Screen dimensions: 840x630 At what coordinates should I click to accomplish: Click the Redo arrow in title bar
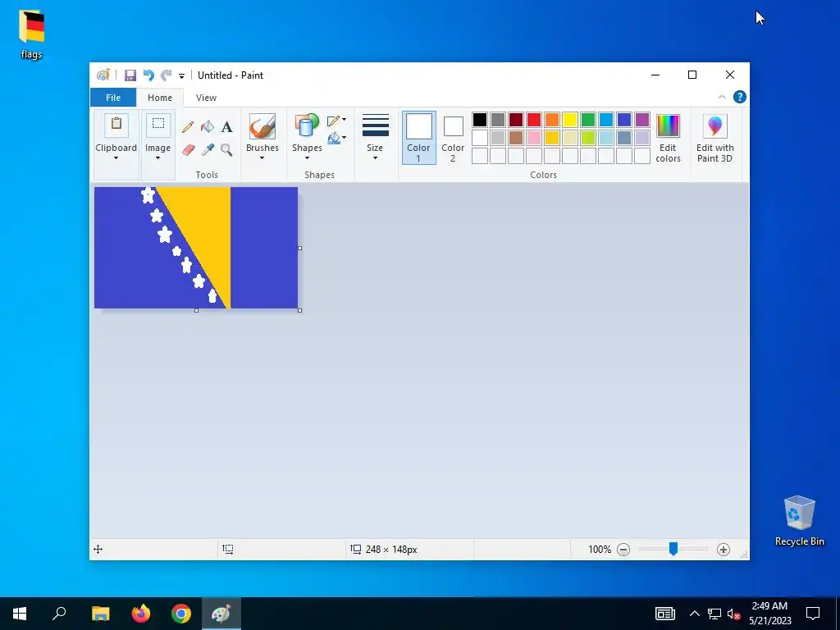[167, 75]
